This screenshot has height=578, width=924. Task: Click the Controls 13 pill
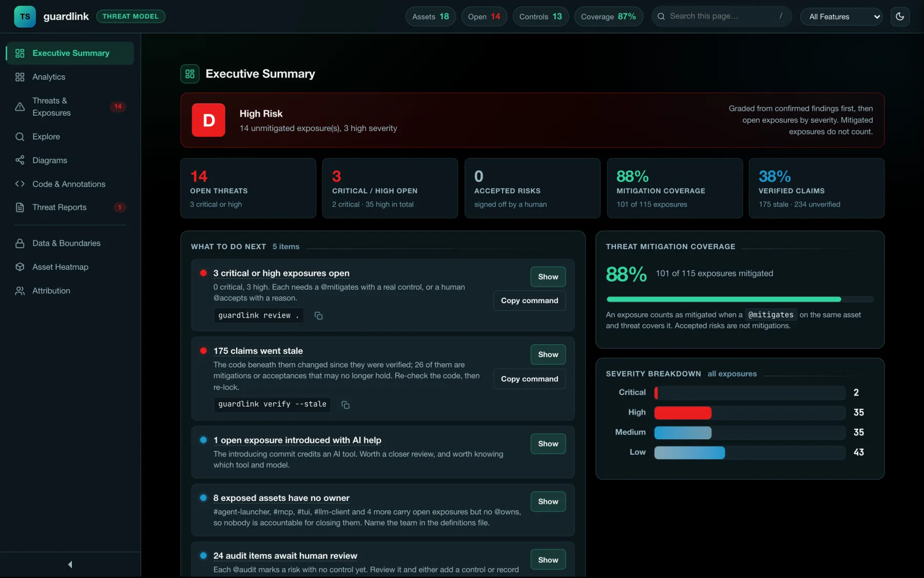(541, 16)
